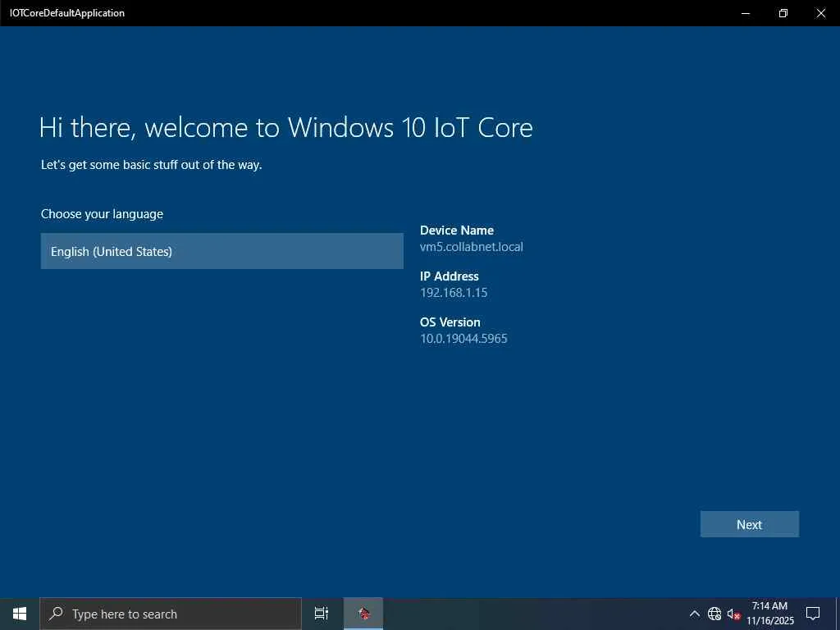This screenshot has width=840, height=630.
Task: Open the muted volume tray icon
Action: 733,614
